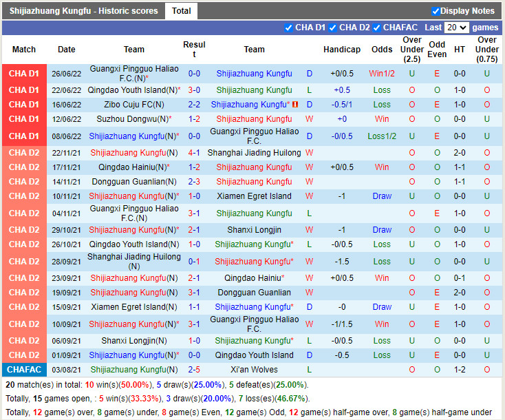505x420 pixels.
Task: Click the Over Under (2.5) column header
Action: tap(412, 50)
